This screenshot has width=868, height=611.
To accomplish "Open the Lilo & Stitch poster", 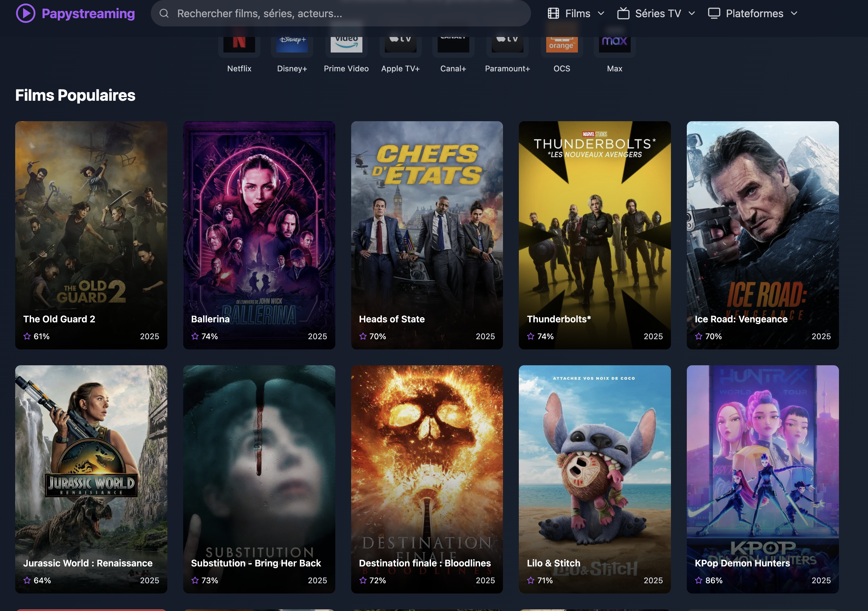I will [595, 479].
